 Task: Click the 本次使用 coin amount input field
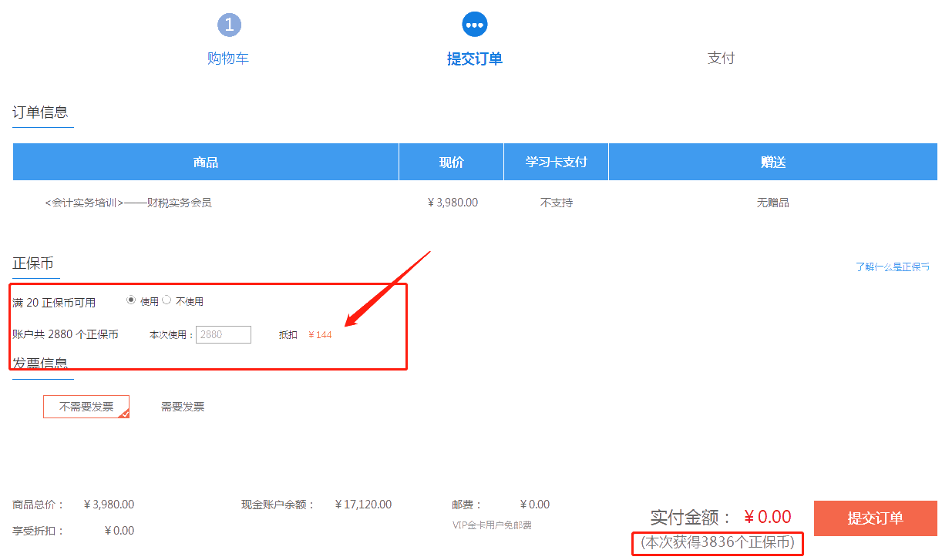tap(223, 335)
